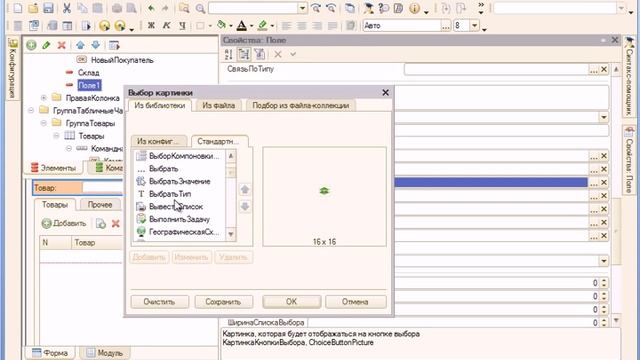Click the Redo arrow in the toolbar
640x360 pixels.
point(165,8)
